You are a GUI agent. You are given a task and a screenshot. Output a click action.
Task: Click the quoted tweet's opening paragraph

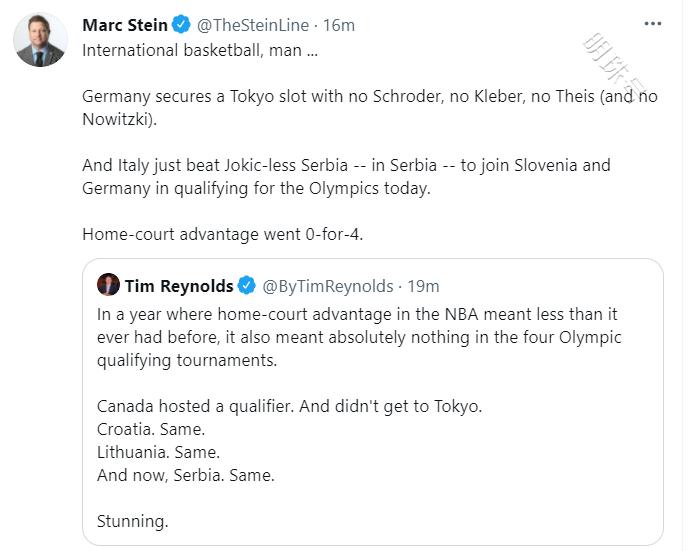tap(359, 338)
